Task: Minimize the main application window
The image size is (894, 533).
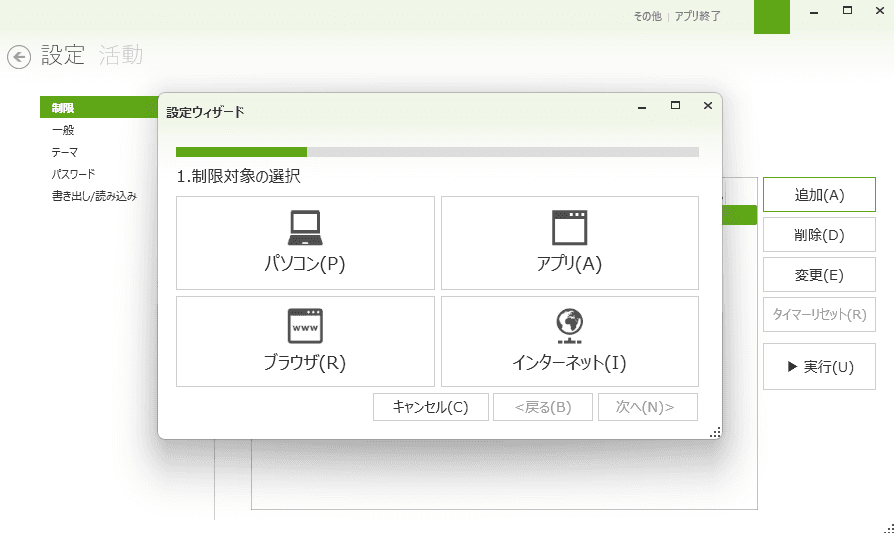Action: coord(814,12)
